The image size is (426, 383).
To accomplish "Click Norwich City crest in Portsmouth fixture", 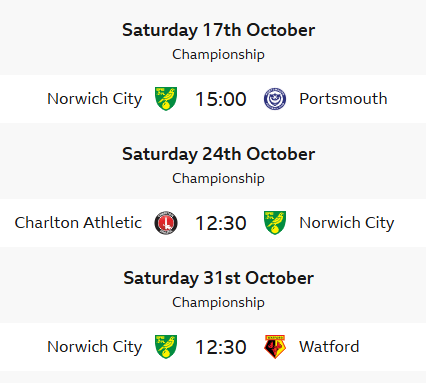I will pyautogui.click(x=166, y=99).
